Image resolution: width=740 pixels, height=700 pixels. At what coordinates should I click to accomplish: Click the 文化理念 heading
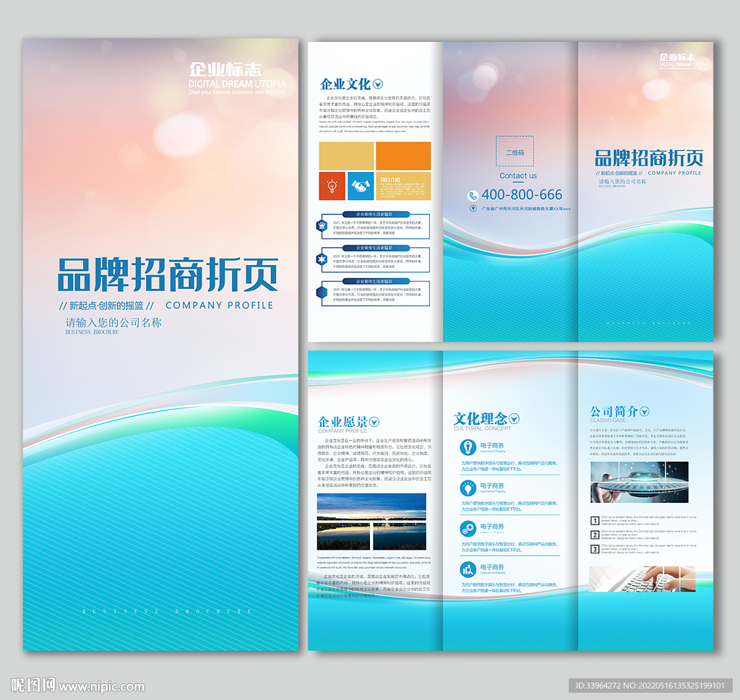coord(480,418)
